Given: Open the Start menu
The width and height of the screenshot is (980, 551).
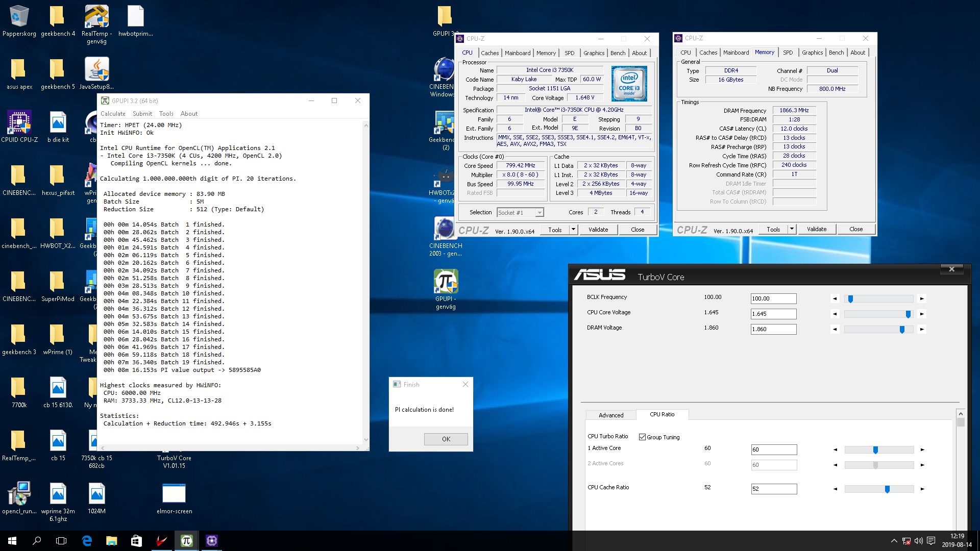Looking at the screenshot, I should tap(12, 541).
